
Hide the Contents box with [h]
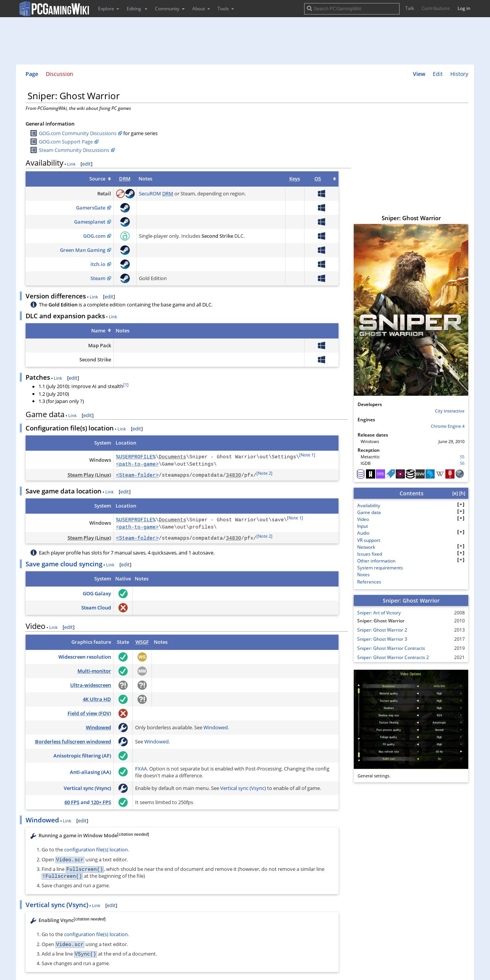coord(462,493)
